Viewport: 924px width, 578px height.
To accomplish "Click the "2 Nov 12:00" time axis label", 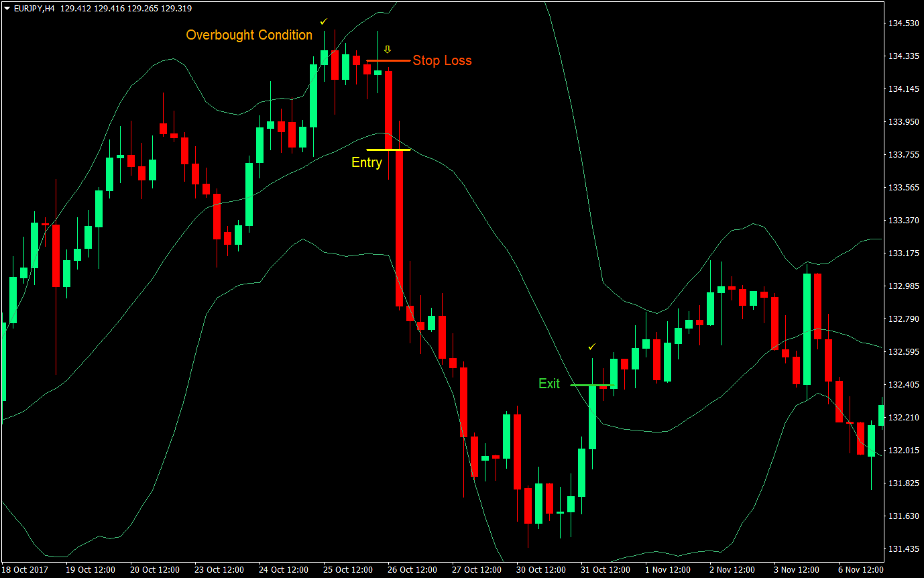I will (x=732, y=570).
